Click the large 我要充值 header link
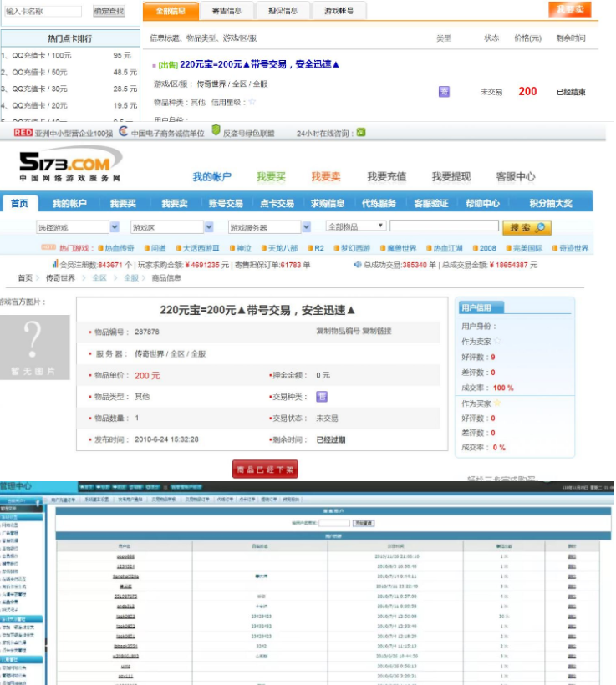The height and width of the screenshot is (685, 616). (x=387, y=176)
